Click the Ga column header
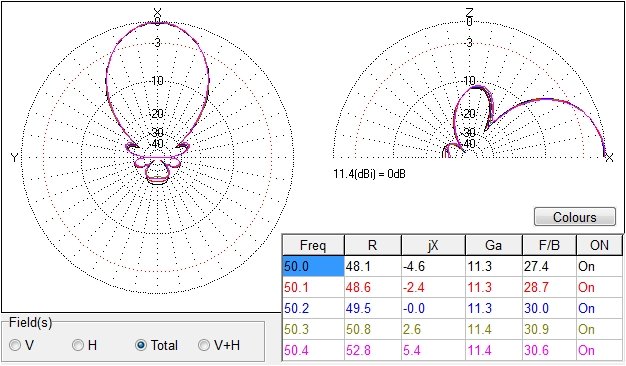Screen dimensions: 626x366 pyautogui.click(x=494, y=245)
